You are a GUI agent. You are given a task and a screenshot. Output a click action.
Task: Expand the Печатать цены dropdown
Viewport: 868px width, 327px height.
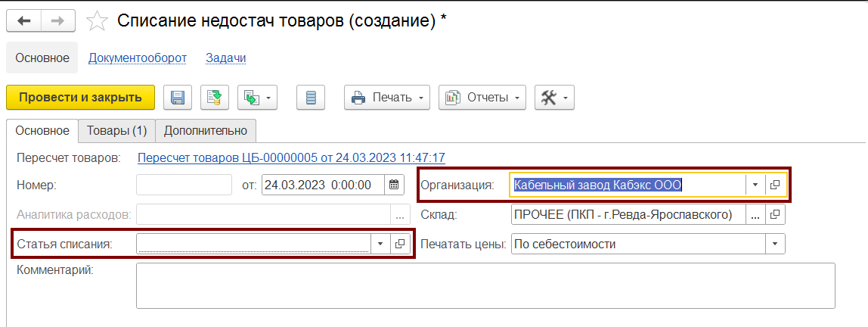(775, 244)
